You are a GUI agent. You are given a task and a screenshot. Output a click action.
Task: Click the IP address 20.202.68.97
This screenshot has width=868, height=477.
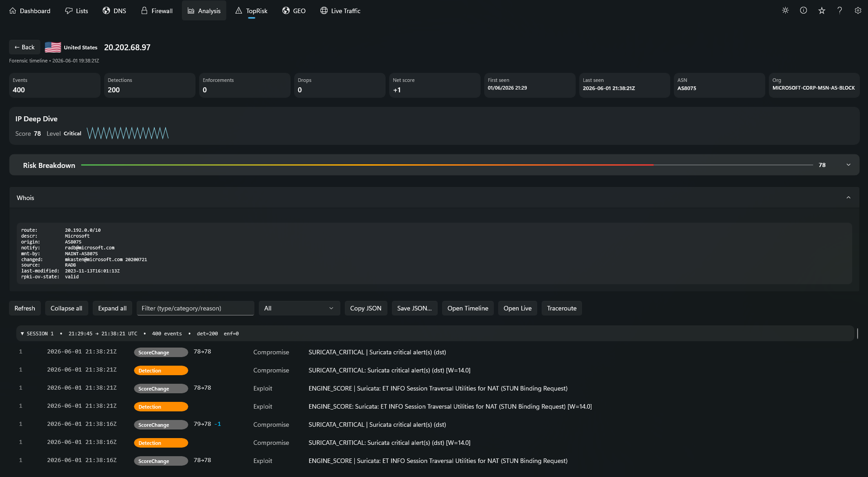(x=127, y=48)
